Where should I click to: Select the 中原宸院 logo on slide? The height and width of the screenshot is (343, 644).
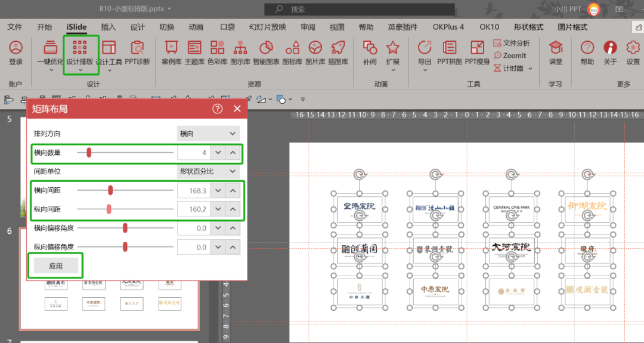(435, 291)
